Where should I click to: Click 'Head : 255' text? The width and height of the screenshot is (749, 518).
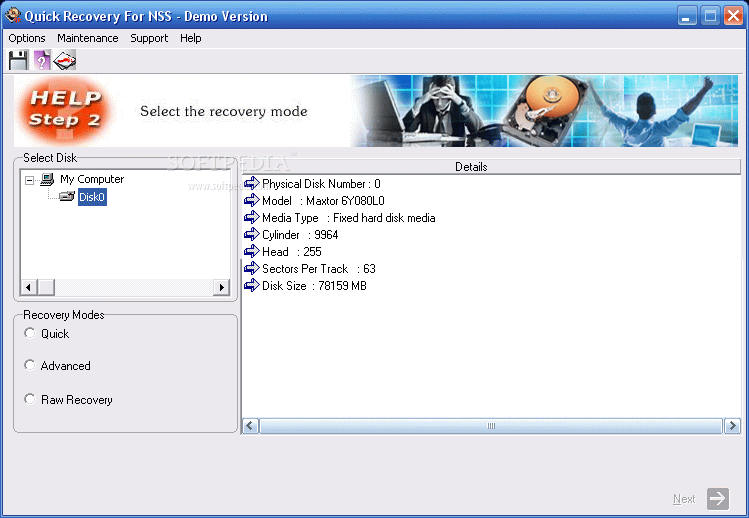coord(292,252)
